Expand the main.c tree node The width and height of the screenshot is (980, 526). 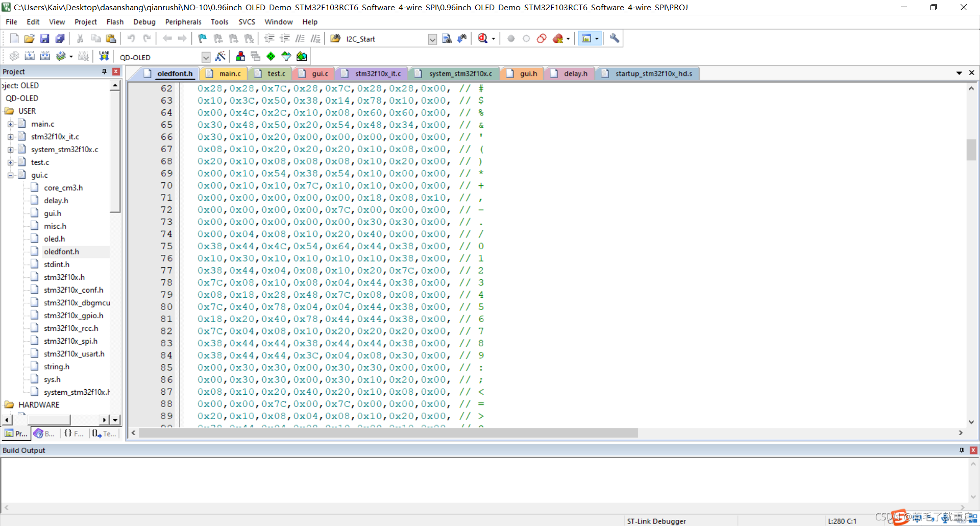point(10,124)
